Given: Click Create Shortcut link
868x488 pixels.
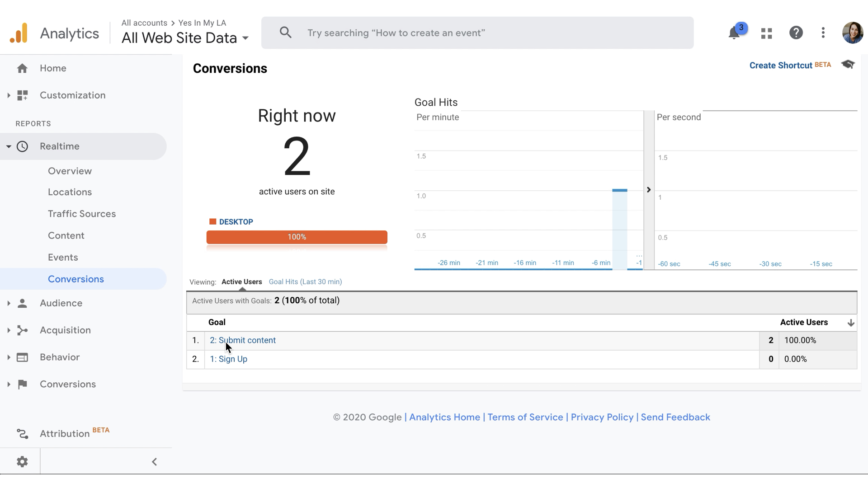Looking at the screenshot, I should (x=780, y=66).
